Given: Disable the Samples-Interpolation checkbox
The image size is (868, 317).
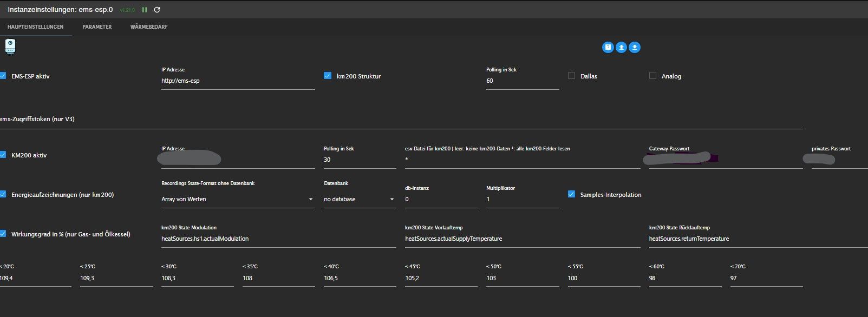Looking at the screenshot, I should [x=571, y=194].
